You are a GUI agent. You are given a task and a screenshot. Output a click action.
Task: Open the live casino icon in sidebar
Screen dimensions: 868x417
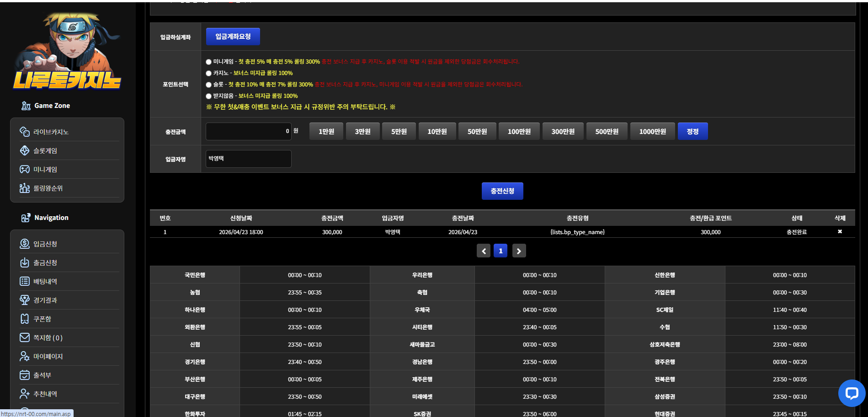(x=25, y=132)
